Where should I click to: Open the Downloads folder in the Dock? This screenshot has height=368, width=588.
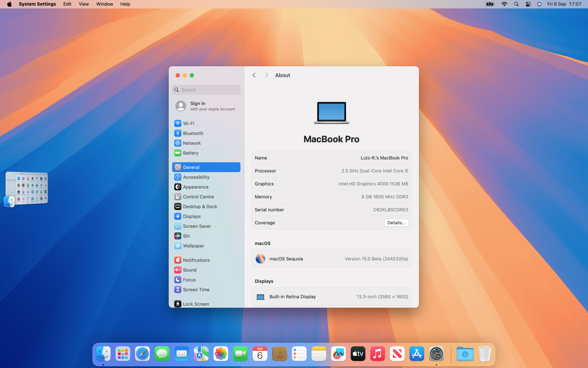(x=465, y=354)
